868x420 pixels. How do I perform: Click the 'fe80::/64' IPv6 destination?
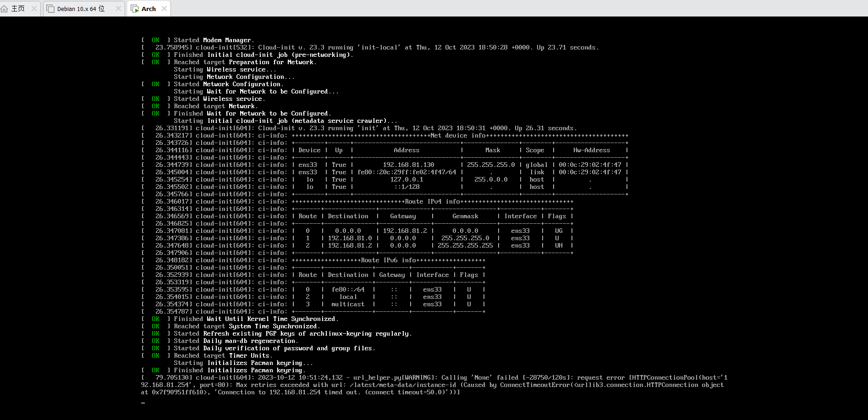pyautogui.click(x=348, y=290)
